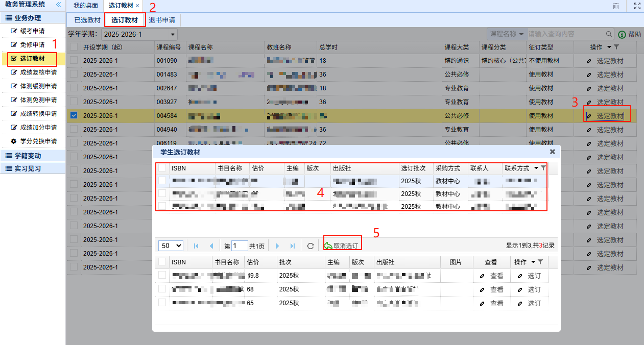Close the 学生选订教材 dialog
Viewport: 644px width, 345px height.
(552, 152)
